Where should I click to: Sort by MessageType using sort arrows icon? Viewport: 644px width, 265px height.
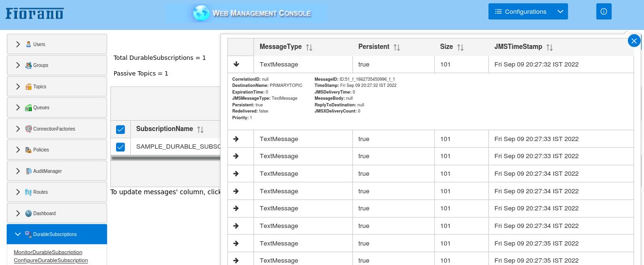coord(309,47)
